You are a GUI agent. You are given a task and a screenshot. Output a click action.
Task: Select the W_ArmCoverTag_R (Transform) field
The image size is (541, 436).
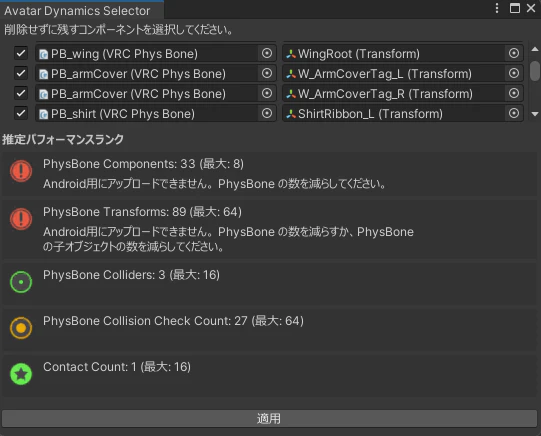click(x=403, y=93)
